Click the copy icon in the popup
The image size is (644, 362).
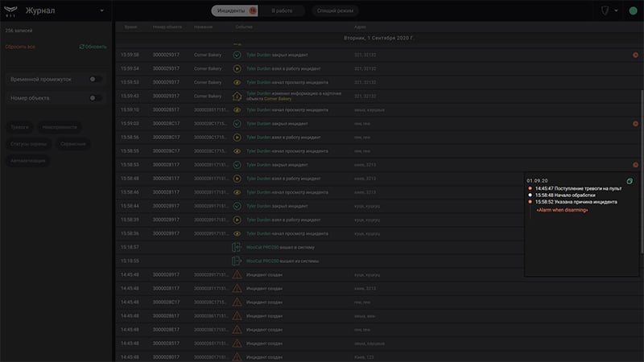(x=630, y=181)
